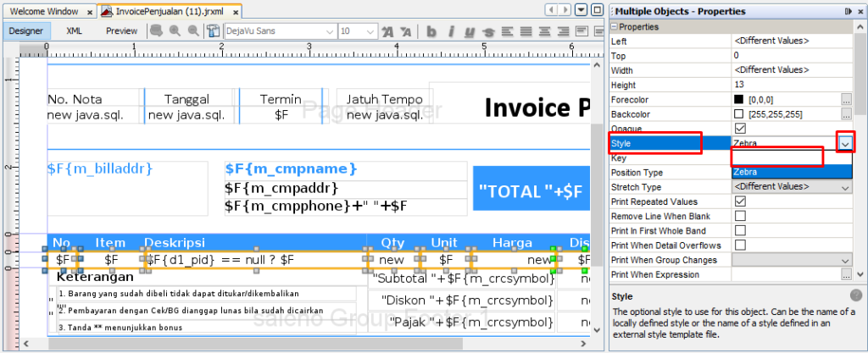
Task: Open Print When Expression editor button
Action: (x=846, y=274)
